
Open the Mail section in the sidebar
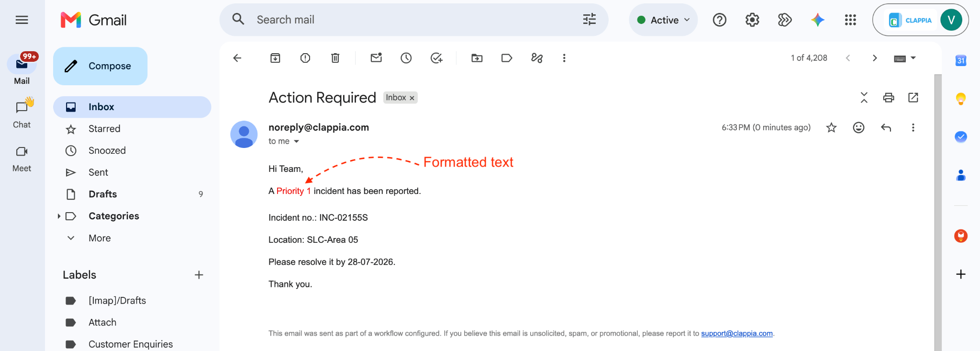(x=22, y=69)
